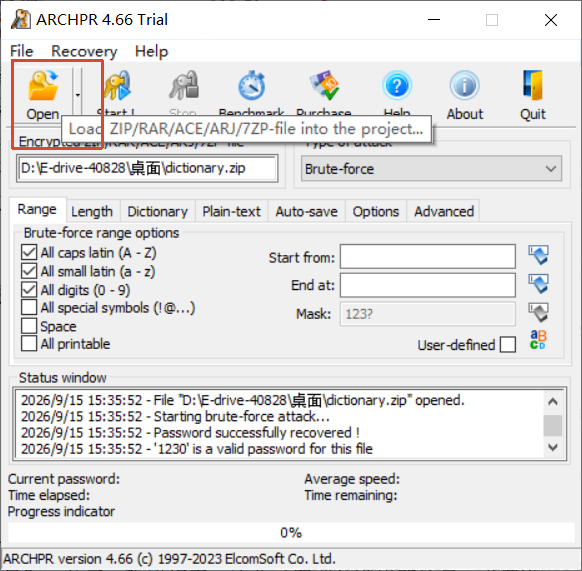Uncheck All caps latin (A - Z)
Screen dimensions: 582x571
coord(29,252)
